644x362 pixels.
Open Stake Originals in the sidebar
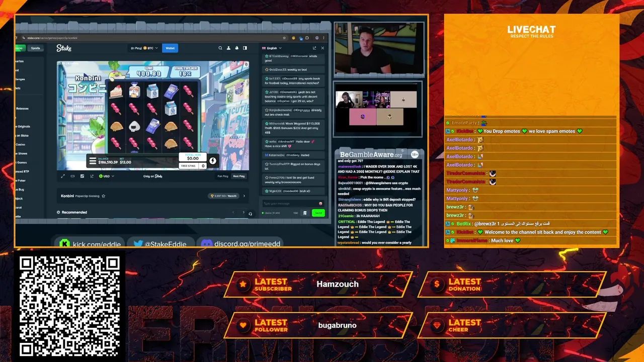pyautogui.click(x=23, y=126)
